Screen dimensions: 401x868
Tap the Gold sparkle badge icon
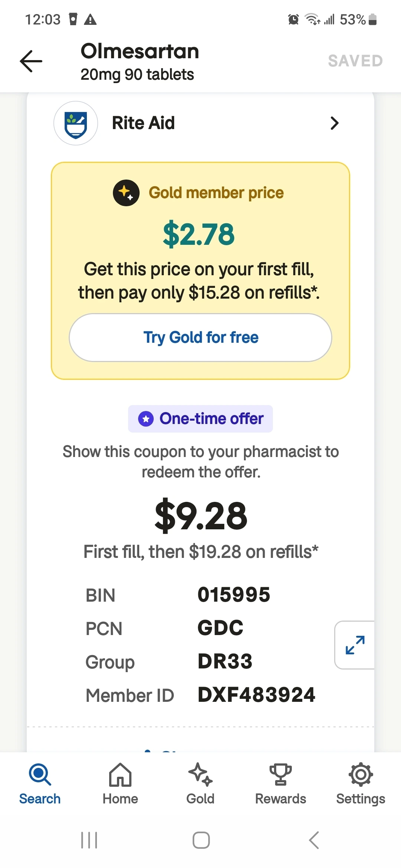click(126, 193)
